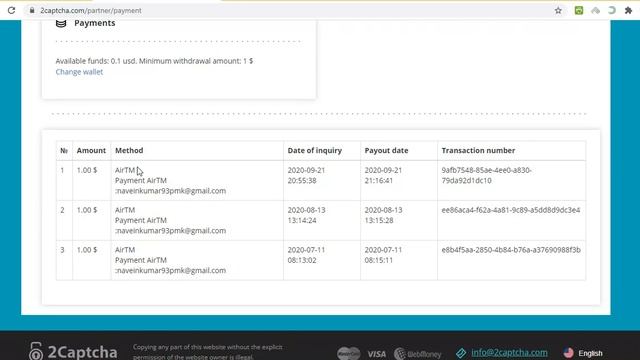Click the 1.00 $ amount in row 3
The height and width of the screenshot is (360, 640).
click(x=87, y=250)
